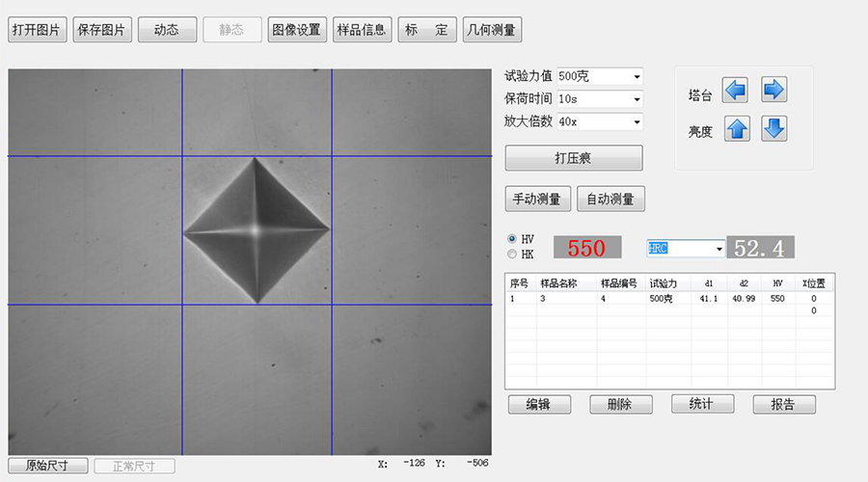Open the 保荷时间 10s dropdown
Image resolution: width=868 pixels, height=482 pixels.
(x=600, y=99)
